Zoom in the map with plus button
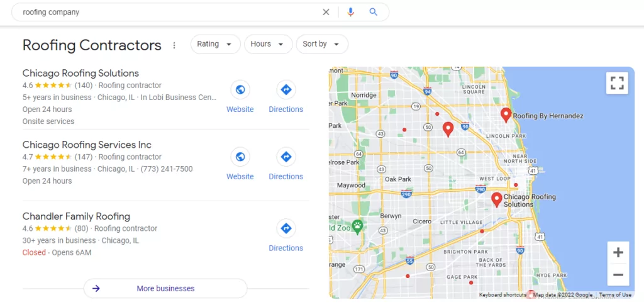This screenshot has height=307, width=644. [618, 253]
